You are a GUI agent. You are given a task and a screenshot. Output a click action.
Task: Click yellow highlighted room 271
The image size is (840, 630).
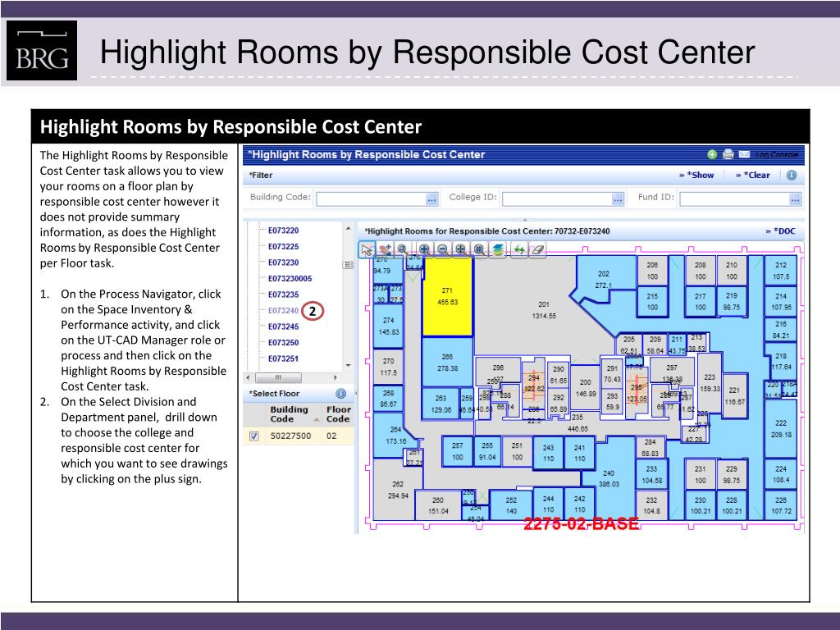click(447, 296)
